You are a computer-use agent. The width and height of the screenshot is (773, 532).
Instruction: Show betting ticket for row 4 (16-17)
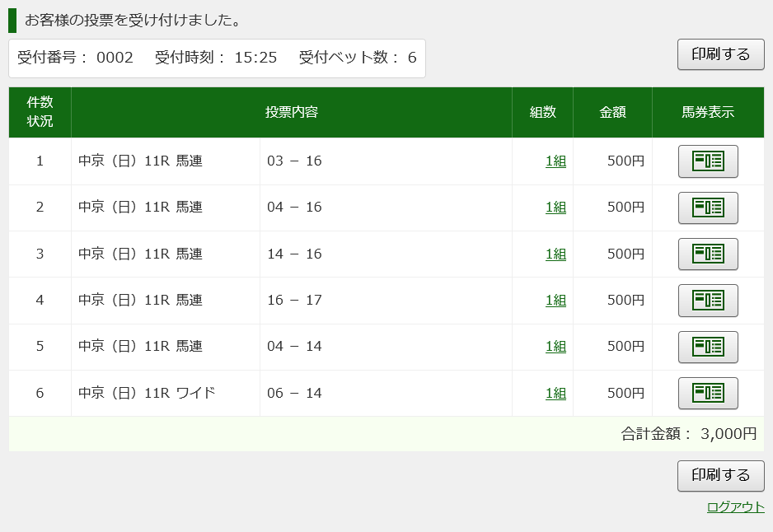708,301
